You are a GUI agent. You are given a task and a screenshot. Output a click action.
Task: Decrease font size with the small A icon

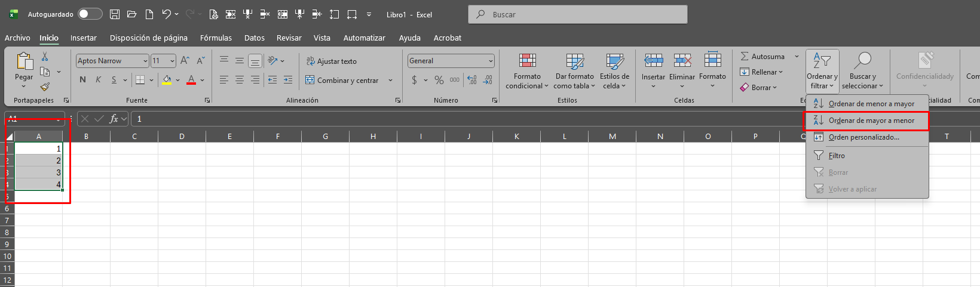pyautogui.click(x=201, y=61)
